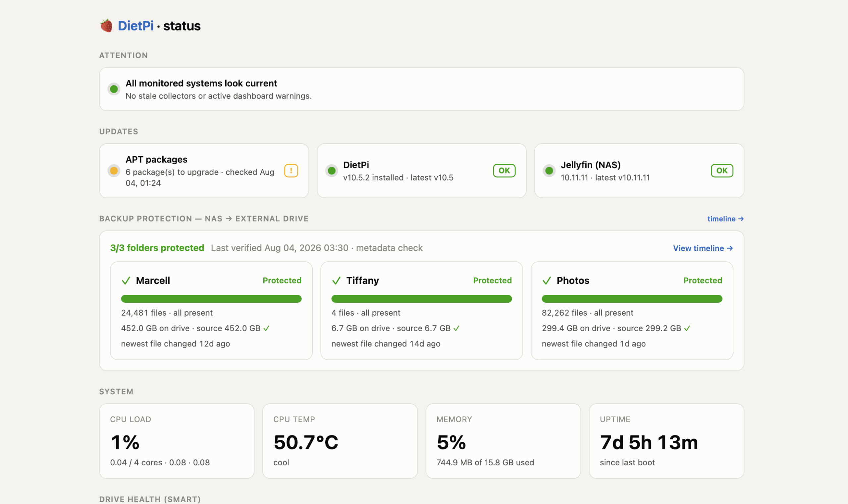Click the 'All monitored systems look current' heading
The image size is (848, 504).
tap(201, 83)
